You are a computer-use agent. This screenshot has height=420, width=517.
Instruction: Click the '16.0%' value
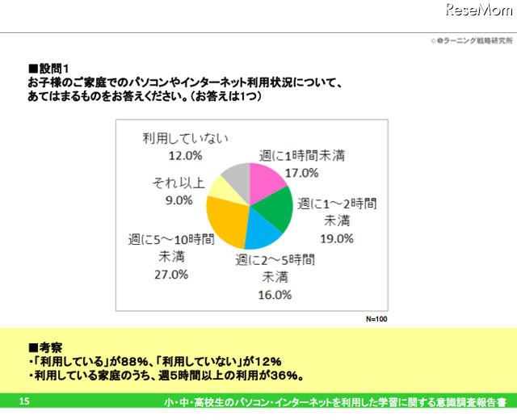[x=275, y=295]
